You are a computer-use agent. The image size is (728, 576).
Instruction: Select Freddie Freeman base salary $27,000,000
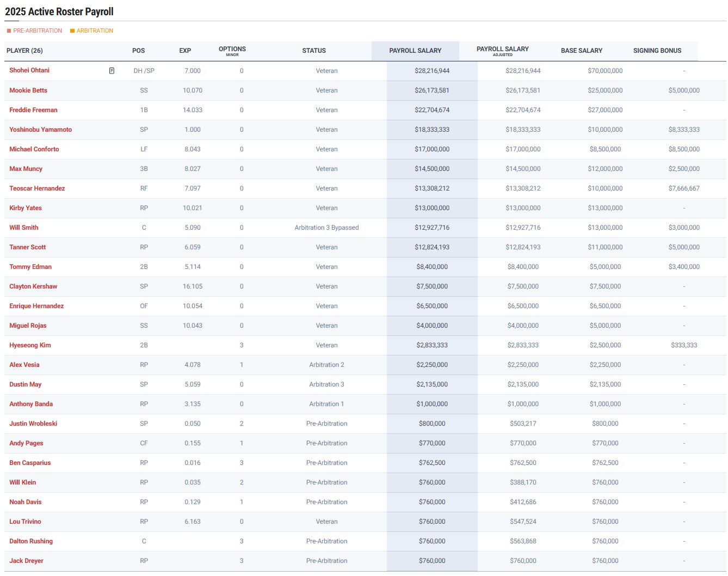(605, 110)
